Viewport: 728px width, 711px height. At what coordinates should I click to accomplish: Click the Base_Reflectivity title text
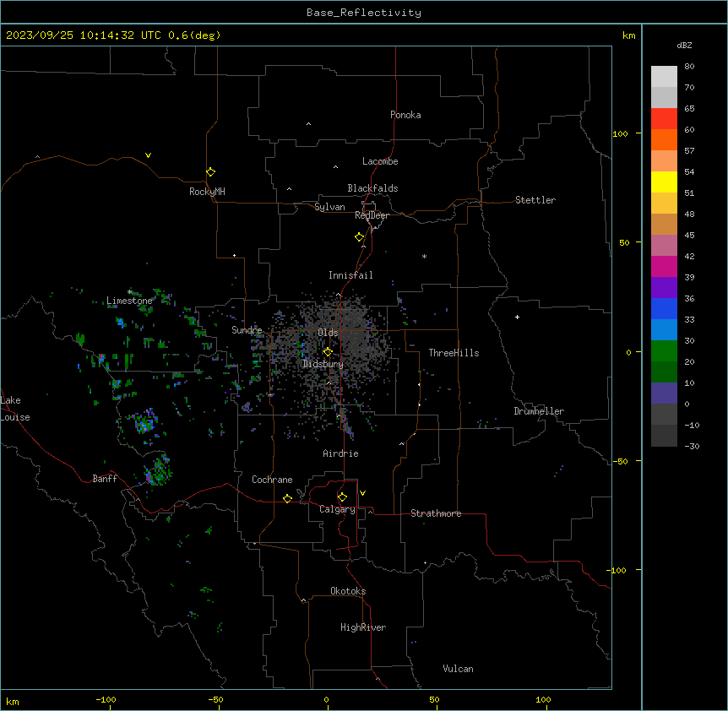[x=364, y=13]
